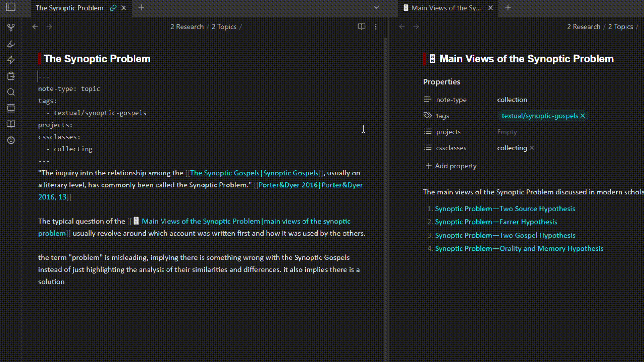Switch to The Synoptic Problem tab

(x=69, y=8)
